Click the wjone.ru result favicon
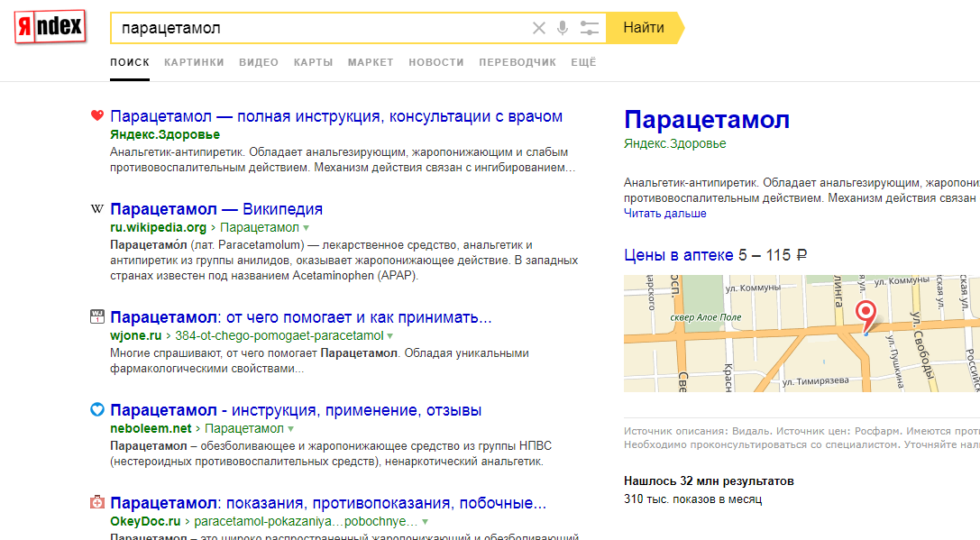980x540 pixels. 97,317
